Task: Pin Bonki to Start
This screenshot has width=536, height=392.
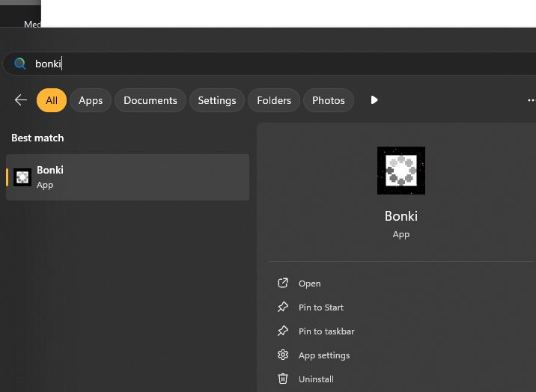Action: click(x=321, y=307)
